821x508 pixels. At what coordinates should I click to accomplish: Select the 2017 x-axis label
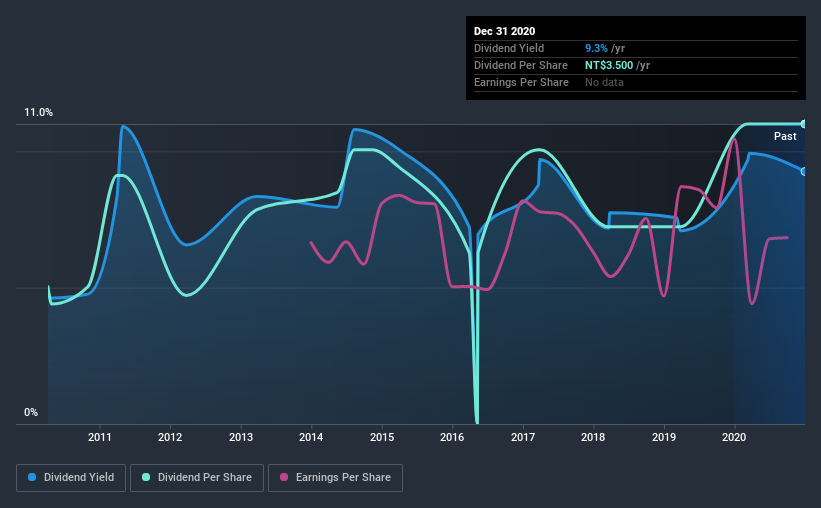523,437
